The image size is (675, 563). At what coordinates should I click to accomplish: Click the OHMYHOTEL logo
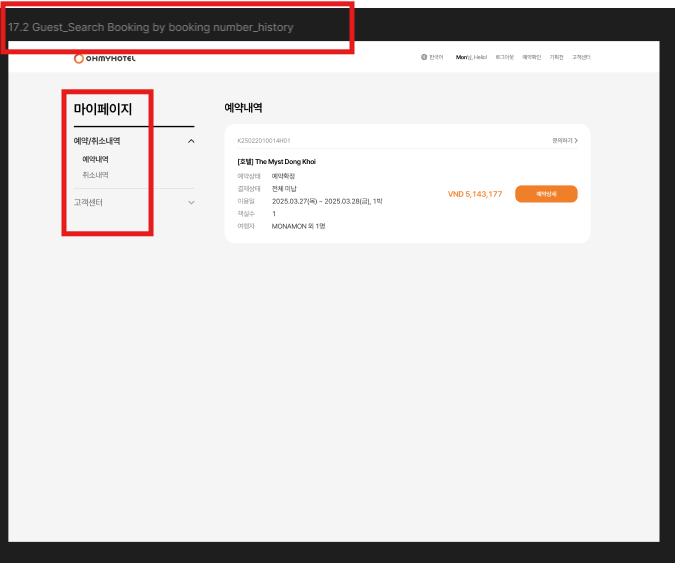pos(105,59)
